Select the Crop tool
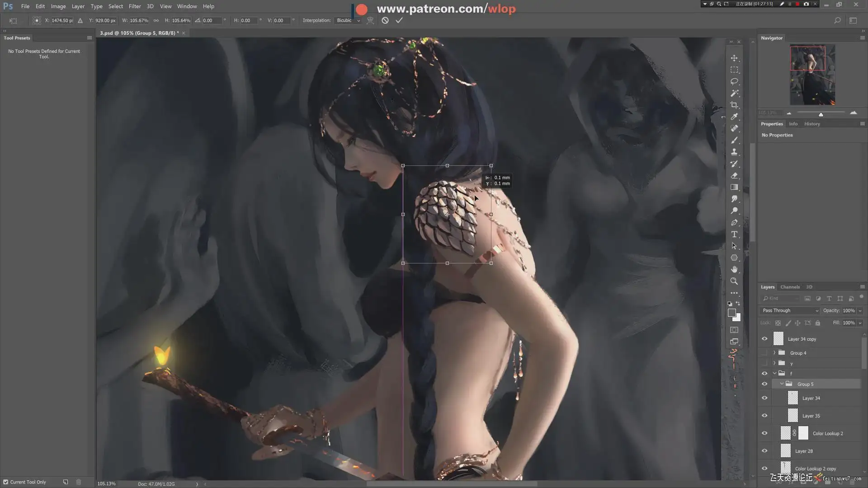The height and width of the screenshot is (488, 868). pos(734,105)
